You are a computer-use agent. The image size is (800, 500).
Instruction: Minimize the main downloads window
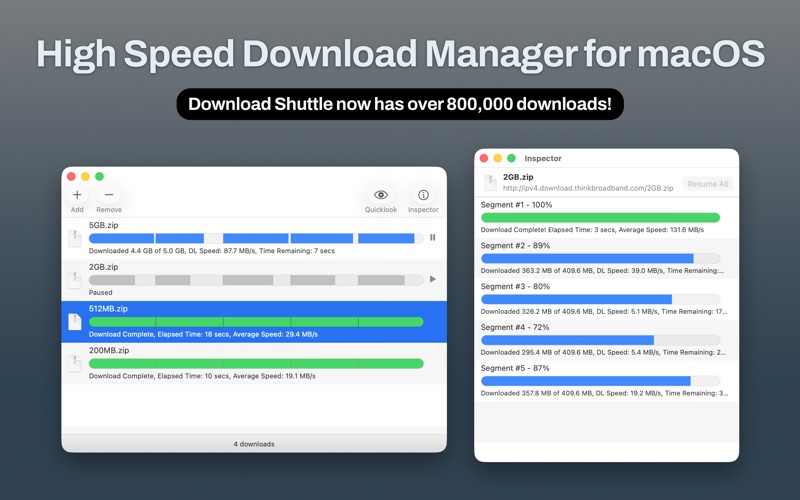click(85, 177)
